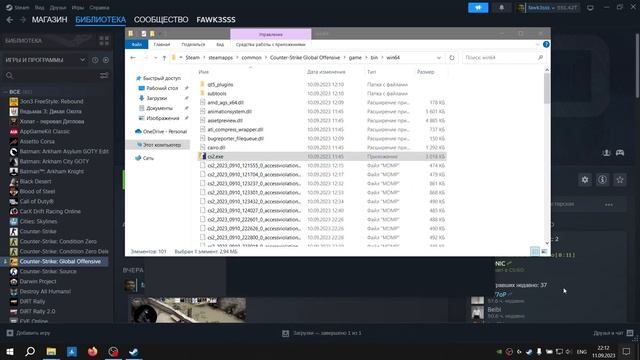Open Steam library advanced filters icon

point(104,76)
